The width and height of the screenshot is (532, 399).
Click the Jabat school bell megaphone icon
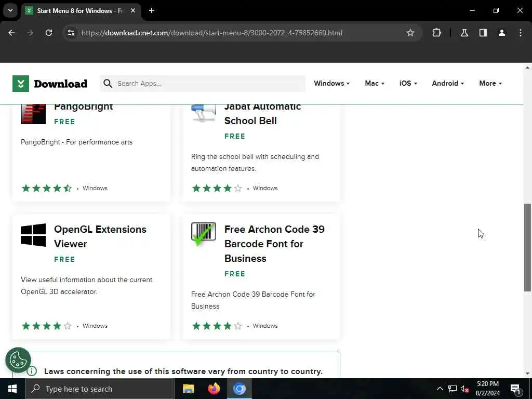(x=204, y=113)
